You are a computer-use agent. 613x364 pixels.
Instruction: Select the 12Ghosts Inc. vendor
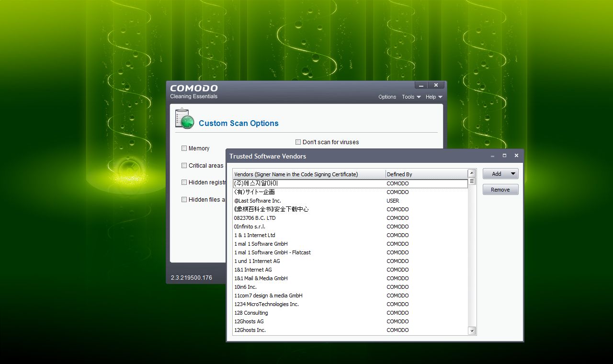tap(350, 330)
